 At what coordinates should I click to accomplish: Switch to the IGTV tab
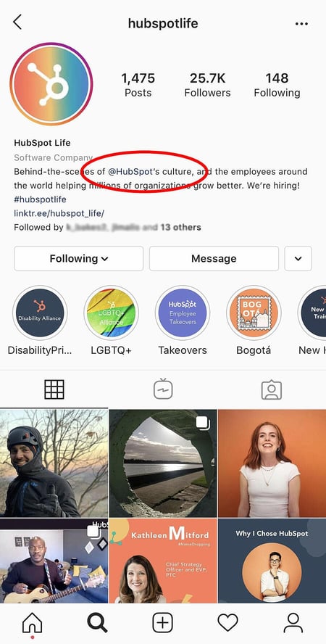pos(163,389)
